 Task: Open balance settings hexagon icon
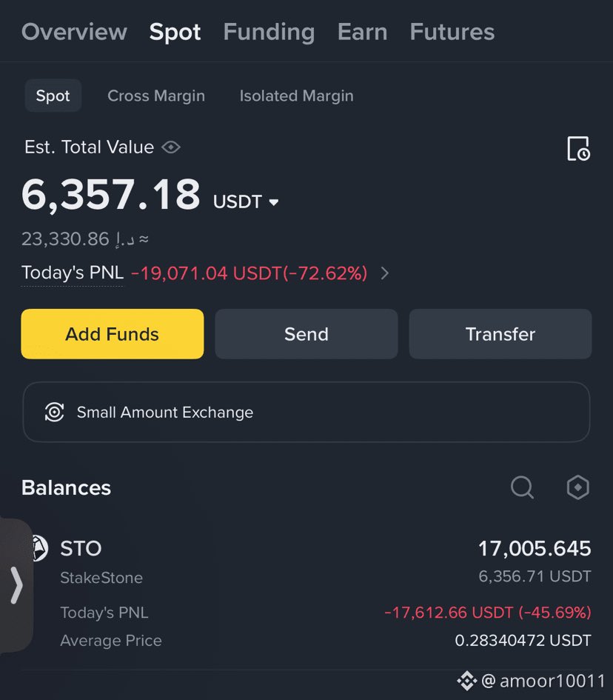click(577, 487)
